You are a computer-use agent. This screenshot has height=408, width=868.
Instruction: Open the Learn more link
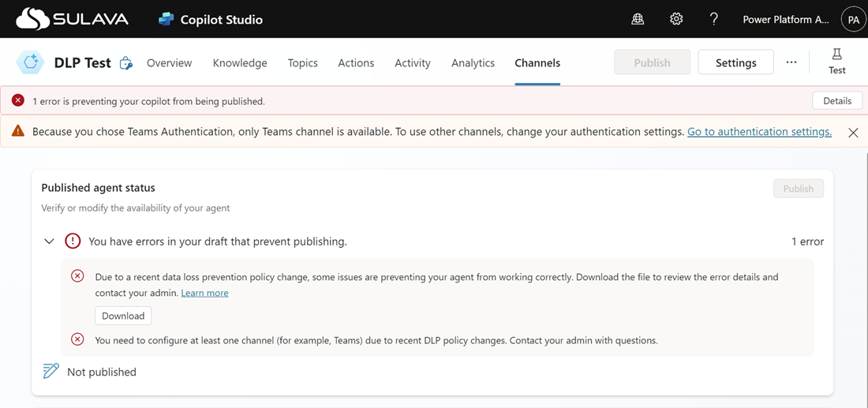click(204, 293)
